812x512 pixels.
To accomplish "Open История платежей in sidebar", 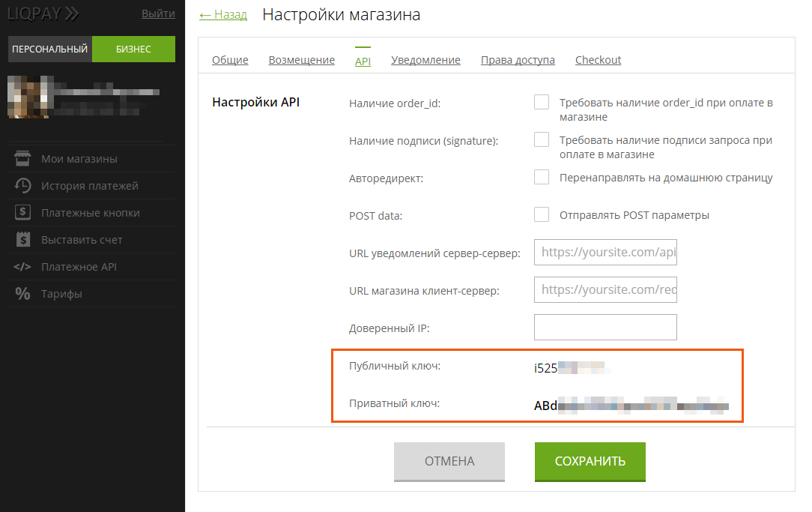I will click(91, 185).
